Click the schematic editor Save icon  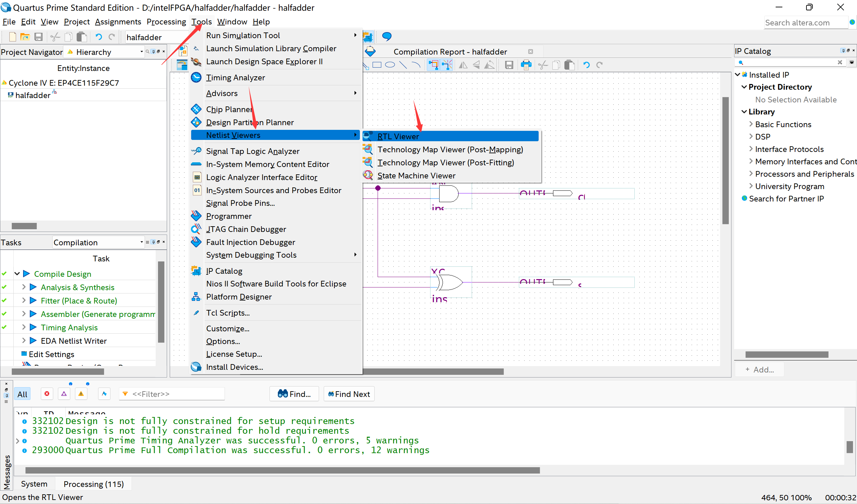click(x=509, y=65)
